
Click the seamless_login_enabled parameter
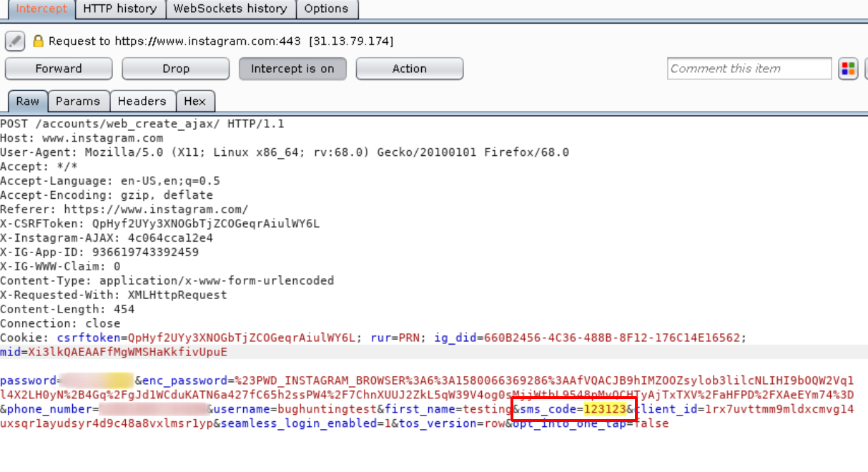(x=305, y=424)
